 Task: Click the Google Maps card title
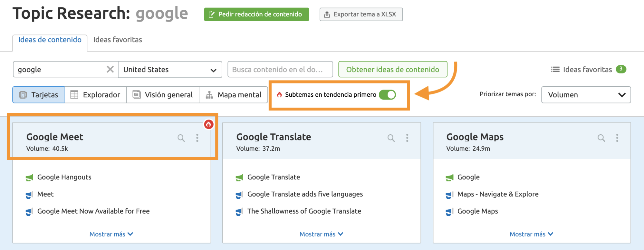point(475,137)
